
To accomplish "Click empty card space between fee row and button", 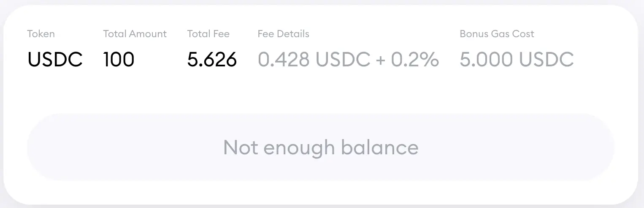I will tap(321, 93).
